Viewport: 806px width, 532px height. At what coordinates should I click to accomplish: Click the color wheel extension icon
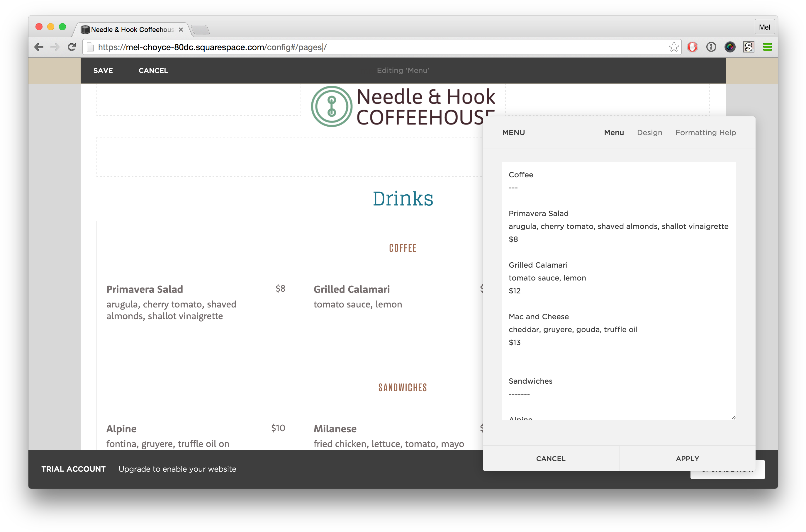(730, 47)
